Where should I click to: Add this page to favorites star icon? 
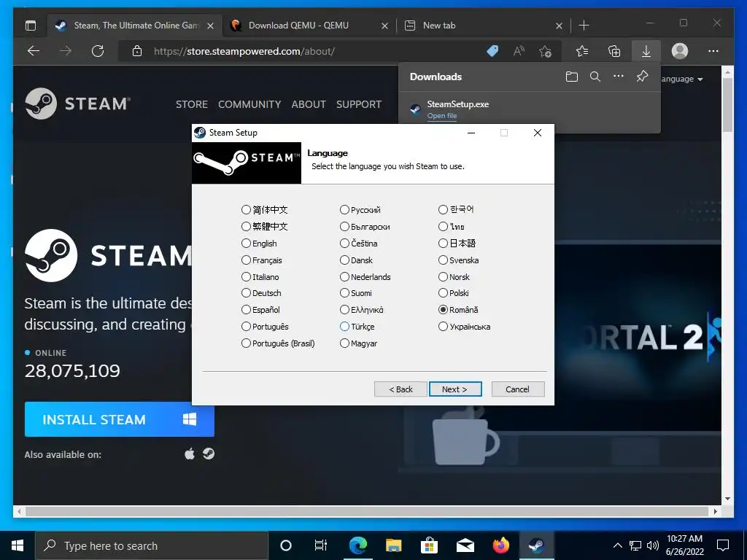[x=546, y=51]
